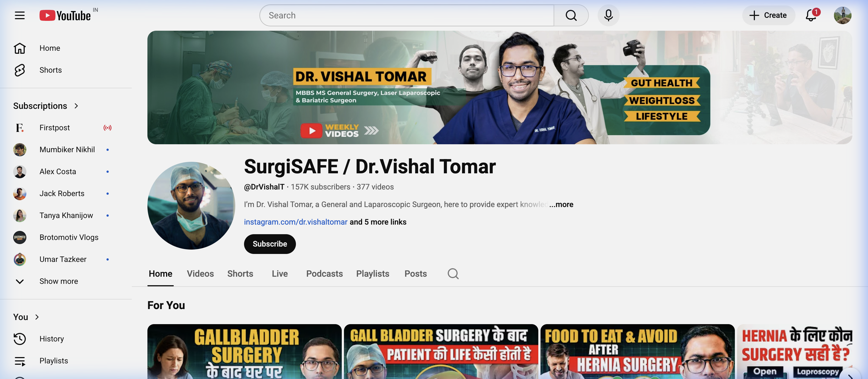
Task: Open the search button (magnifying glass)
Action: pos(571,15)
